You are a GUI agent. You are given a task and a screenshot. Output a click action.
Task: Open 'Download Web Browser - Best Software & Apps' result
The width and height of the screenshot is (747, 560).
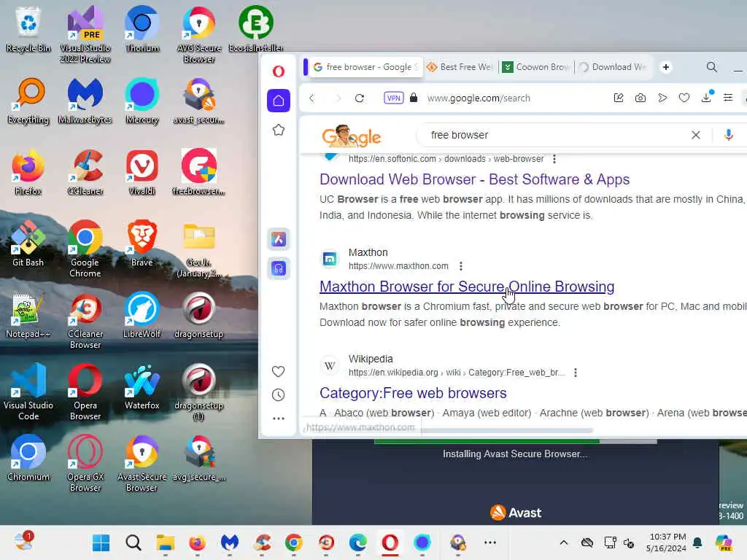click(474, 179)
